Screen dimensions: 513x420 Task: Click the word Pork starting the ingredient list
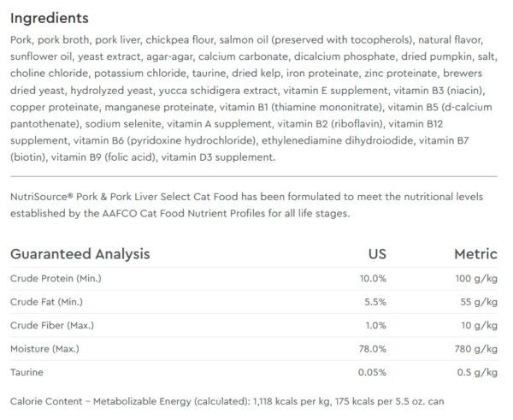21,40
